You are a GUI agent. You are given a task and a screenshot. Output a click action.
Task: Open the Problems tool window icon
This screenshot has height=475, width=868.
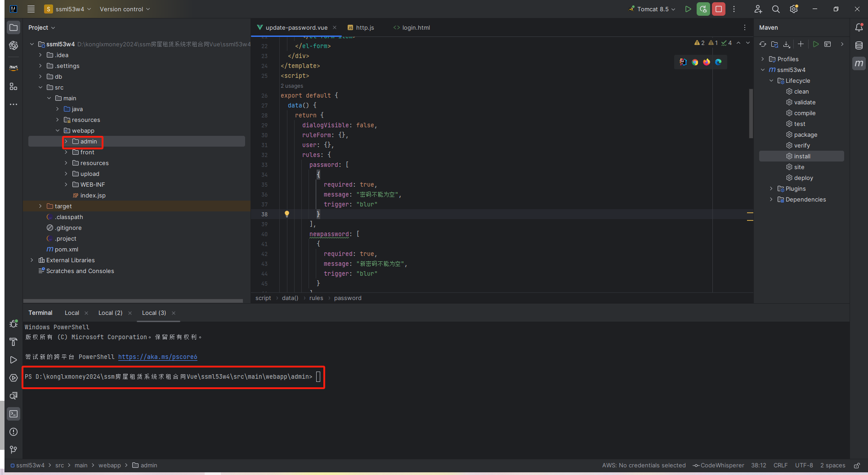(x=13, y=432)
